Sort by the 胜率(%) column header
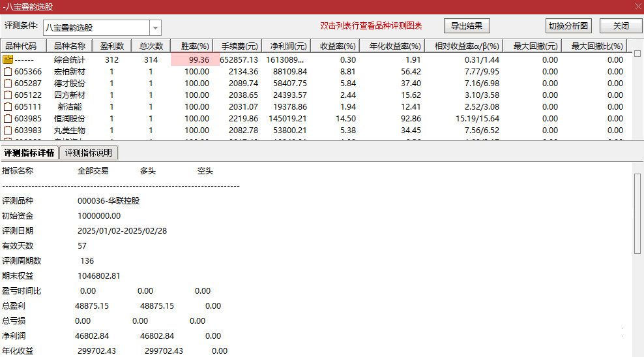Image resolution: width=644 pixels, height=357 pixels. pyautogui.click(x=195, y=46)
